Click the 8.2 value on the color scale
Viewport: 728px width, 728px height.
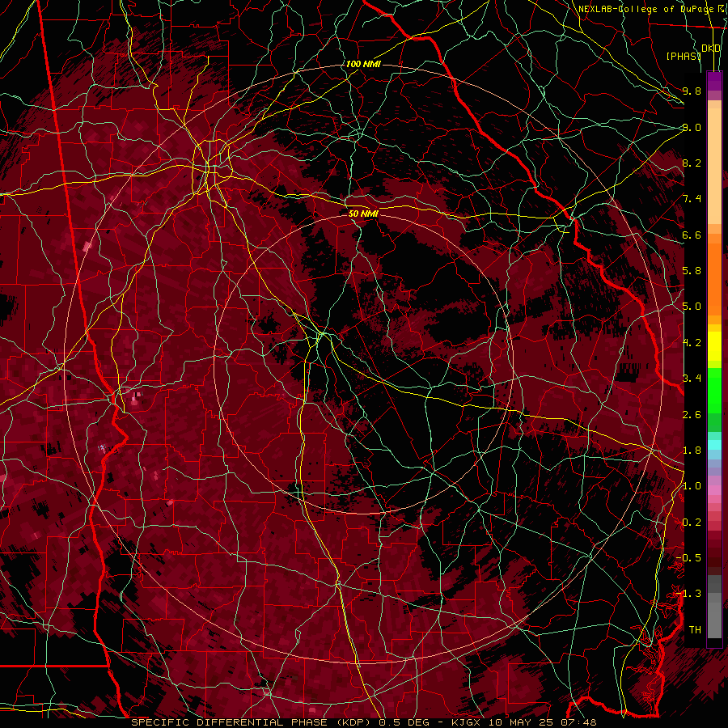click(692, 163)
